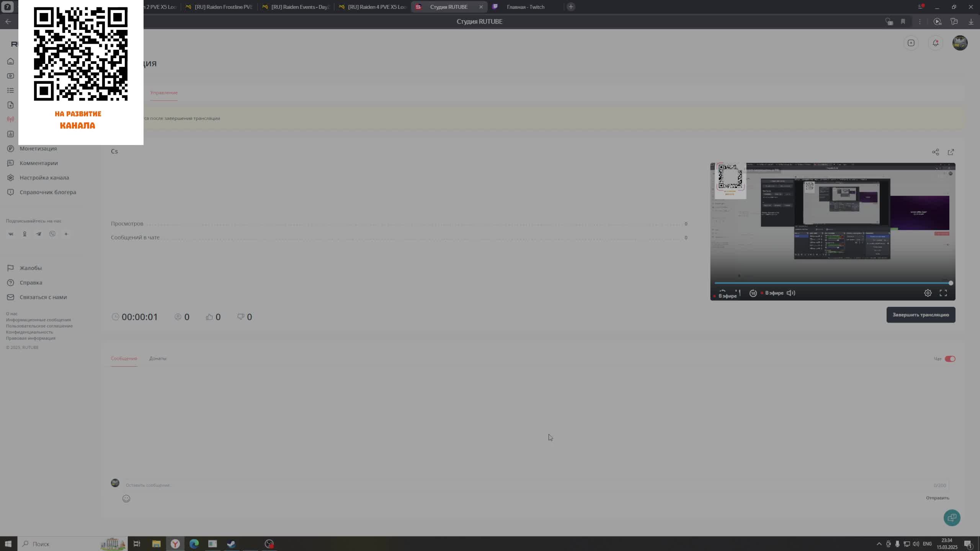Viewport: 980px width, 551px height.
Task: Select the home icon in sidebar
Action: [10, 61]
